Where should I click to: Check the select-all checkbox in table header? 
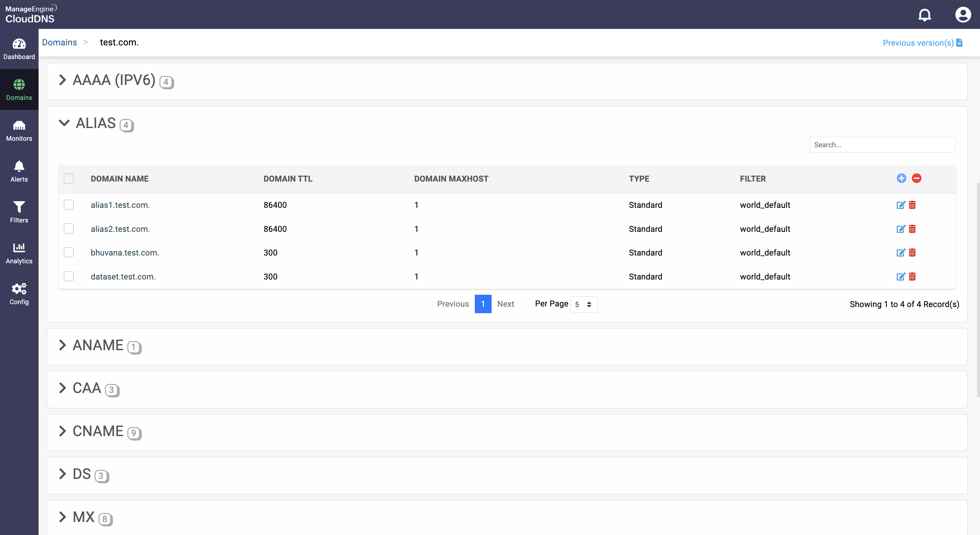point(69,178)
